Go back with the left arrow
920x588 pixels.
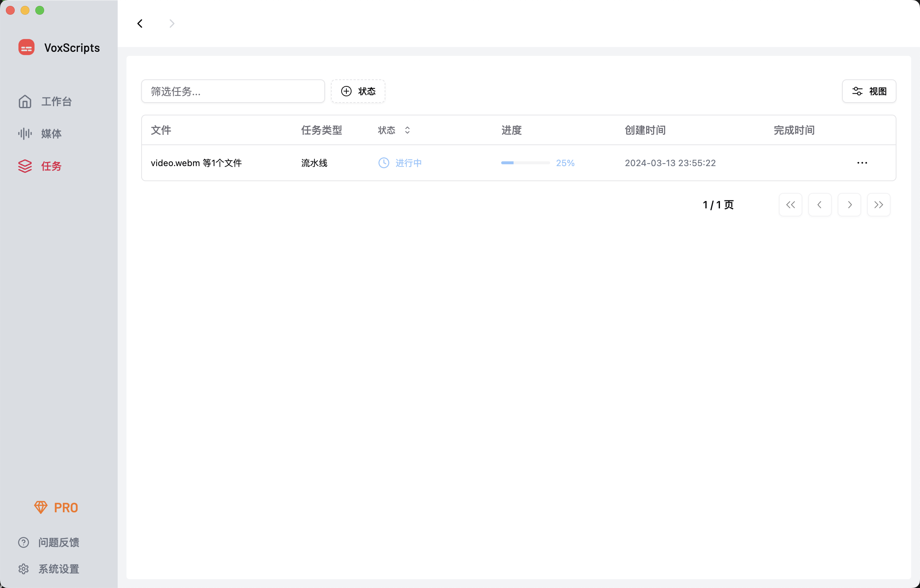point(140,24)
